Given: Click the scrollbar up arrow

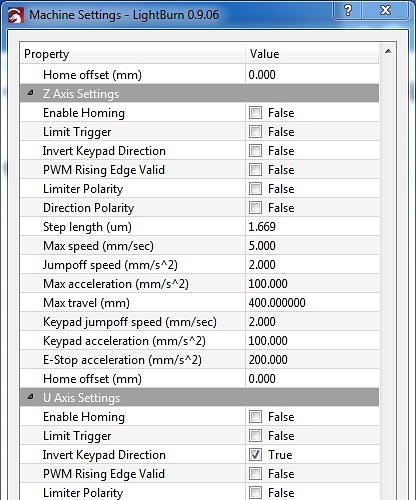Looking at the screenshot, I should coord(388,51).
